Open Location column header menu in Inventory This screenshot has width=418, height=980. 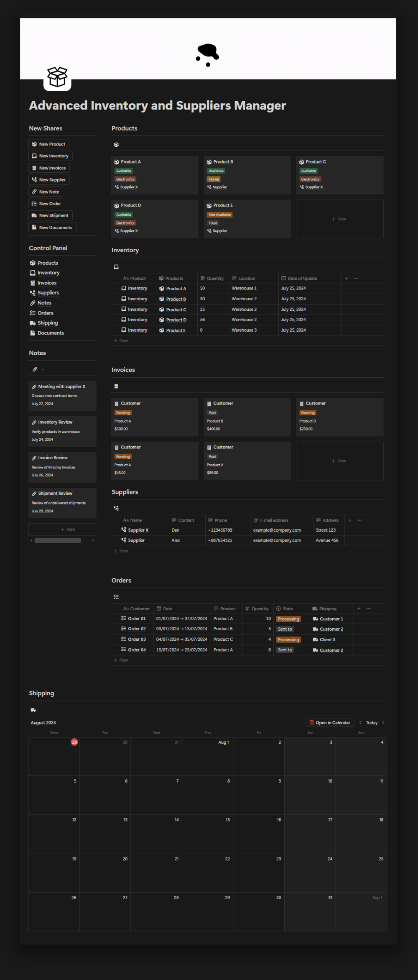pyautogui.click(x=254, y=278)
